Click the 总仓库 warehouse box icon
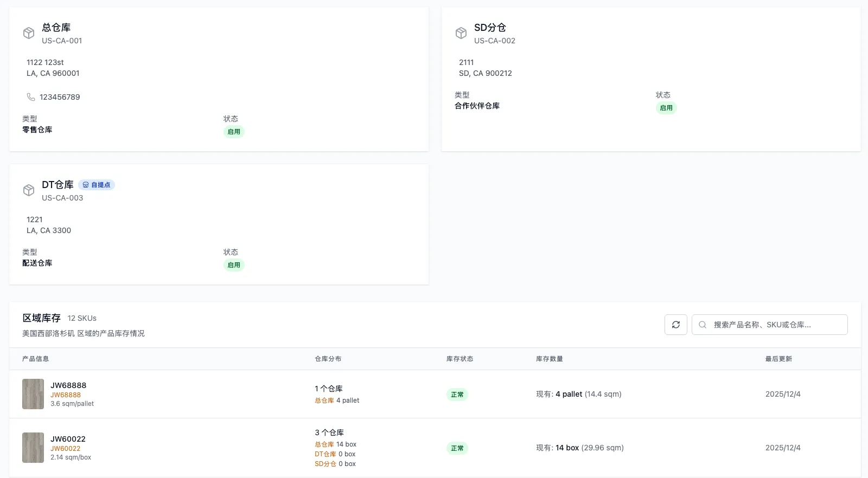This screenshot has height=478, width=868. tap(29, 33)
